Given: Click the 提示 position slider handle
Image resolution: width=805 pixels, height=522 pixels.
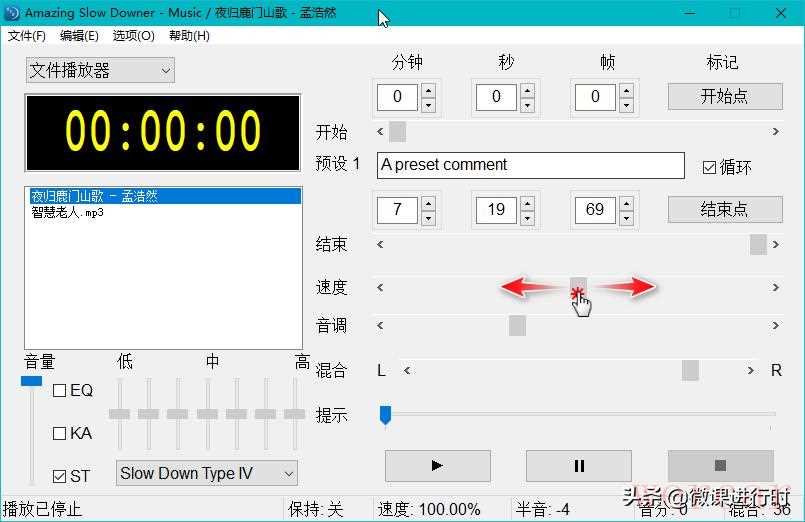Looking at the screenshot, I should tap(385, 414).
